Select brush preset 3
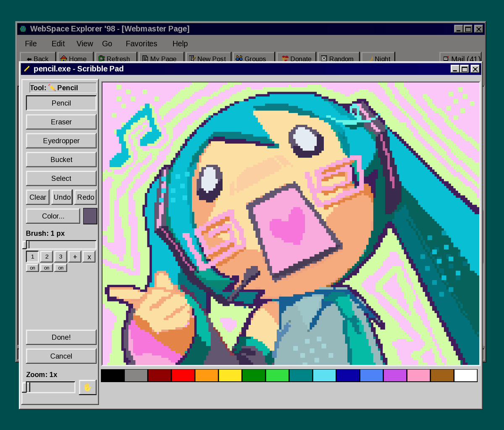The image size is (504, 430). pos(60,257)
